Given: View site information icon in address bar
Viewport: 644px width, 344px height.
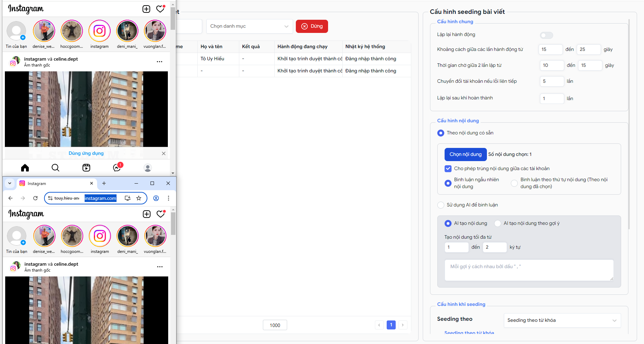Looking at the screenshot, I should click(50, 198).
